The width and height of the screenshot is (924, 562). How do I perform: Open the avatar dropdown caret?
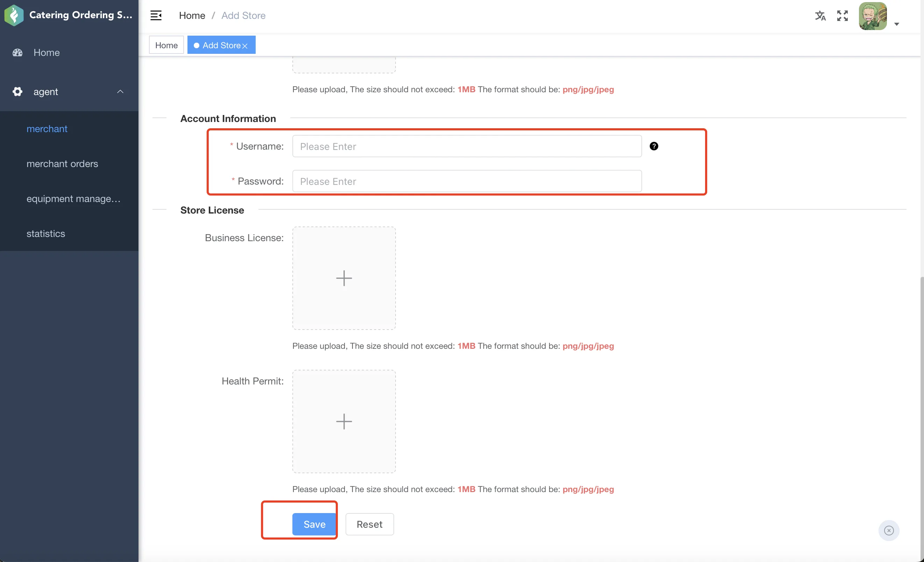(x=897, y=24)
